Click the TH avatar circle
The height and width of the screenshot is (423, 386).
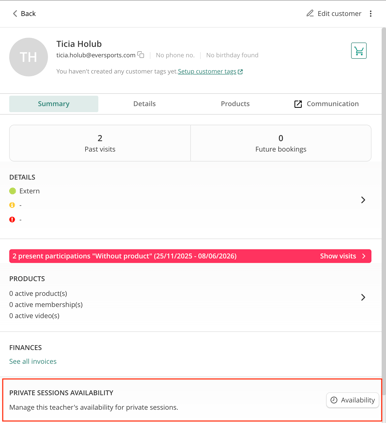click(x=28, y=57)
